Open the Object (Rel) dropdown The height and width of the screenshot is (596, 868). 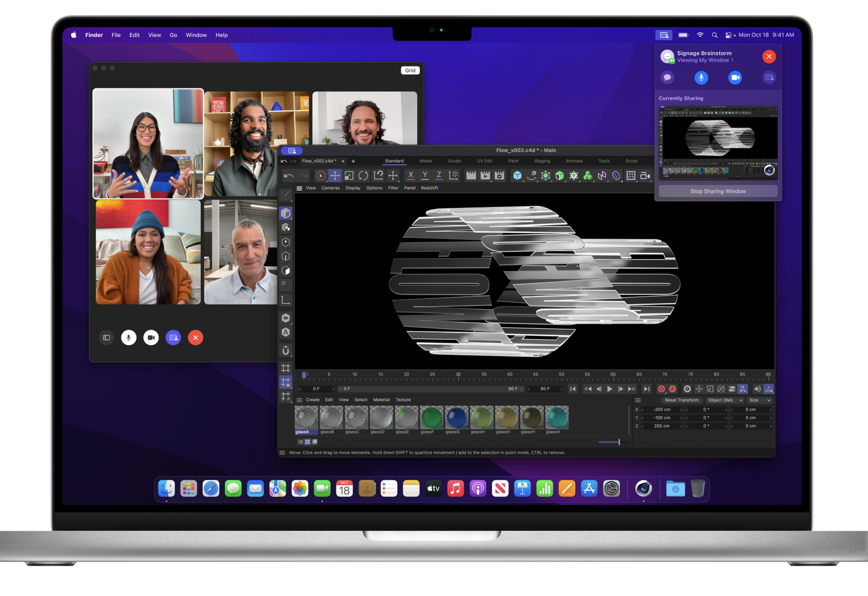[x=725, y=400]
